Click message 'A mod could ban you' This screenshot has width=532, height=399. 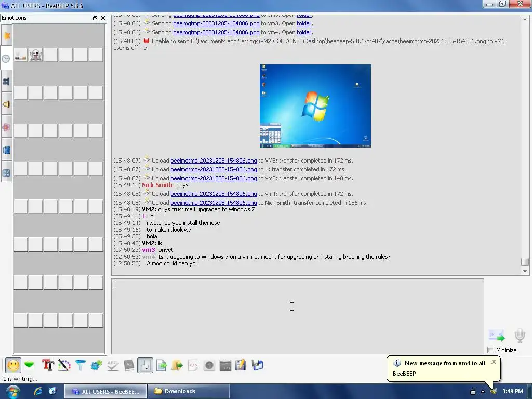[172, 263]
